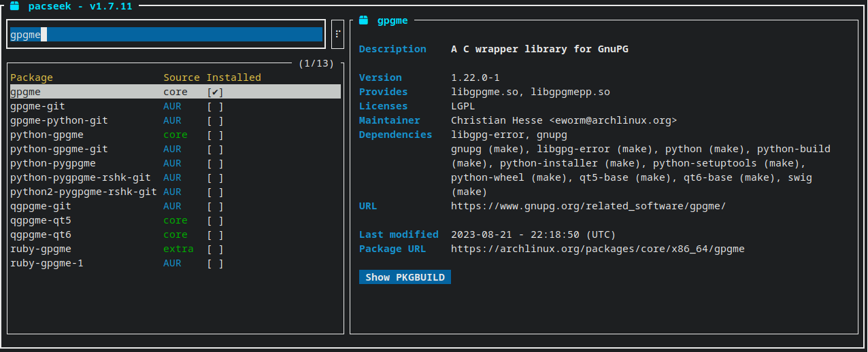Click the Last modified date value
The height and width of the screenshot is (352, 868).
tap(533, 234)
